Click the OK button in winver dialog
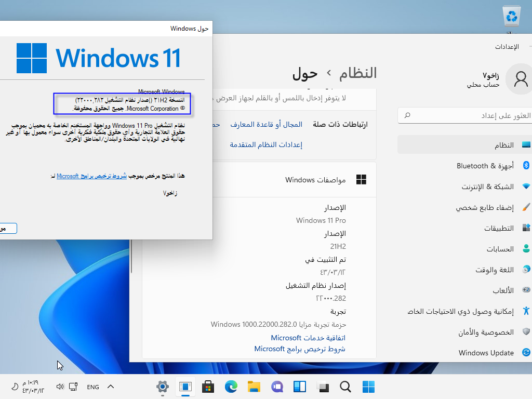Screen dimensions: 532x399 7,229
